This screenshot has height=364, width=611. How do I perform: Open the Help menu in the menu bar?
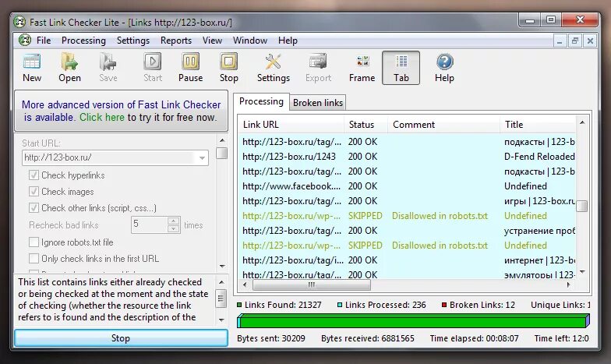click(288, 41)
